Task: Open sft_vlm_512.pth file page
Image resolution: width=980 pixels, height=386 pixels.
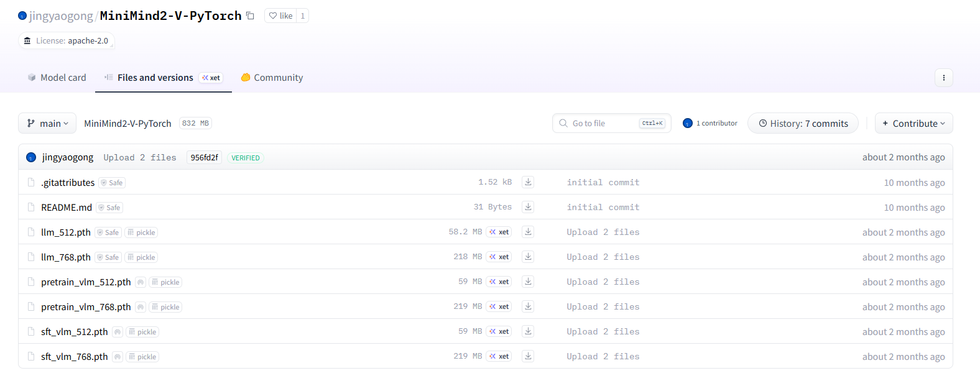Action: coord(75,331)
